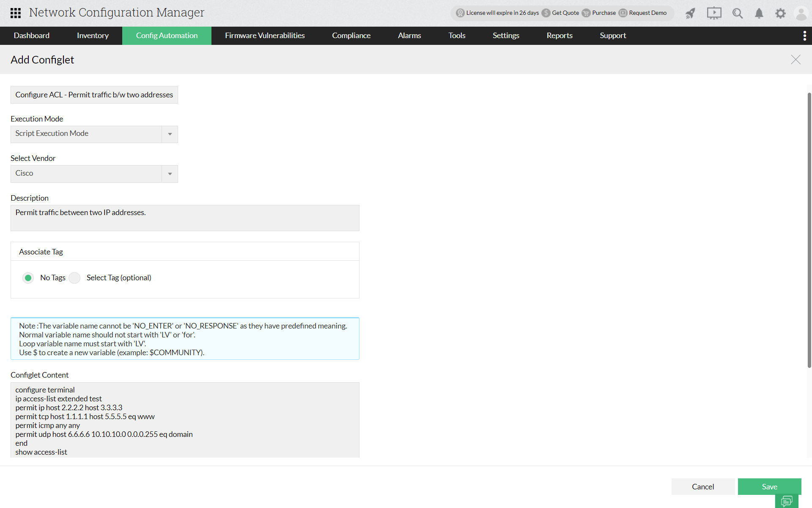Screen dimensions: 812x508
Task: Open the settings gear icon
Action: (x=780, y=13)
